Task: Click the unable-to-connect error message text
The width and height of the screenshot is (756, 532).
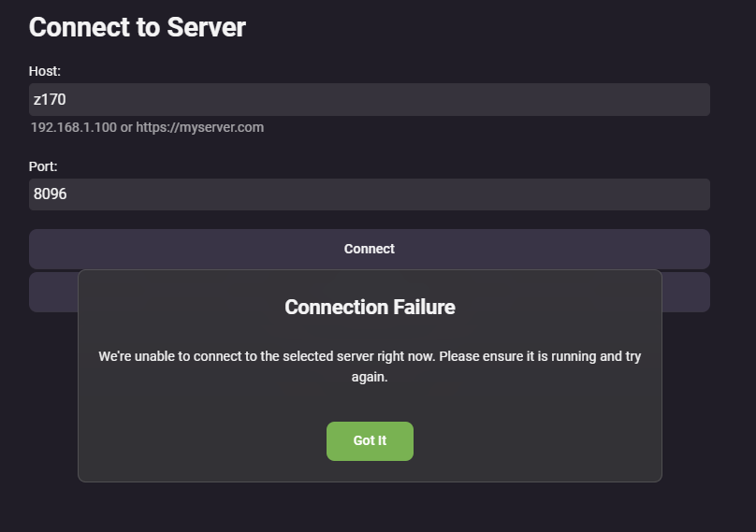Action: [x=370, y=356]
